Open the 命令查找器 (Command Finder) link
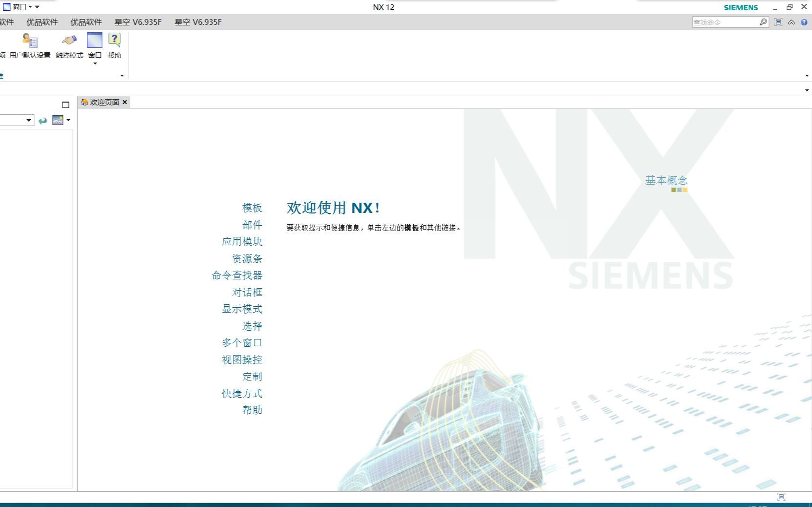The image size is (812, 507). coord(238,275)
